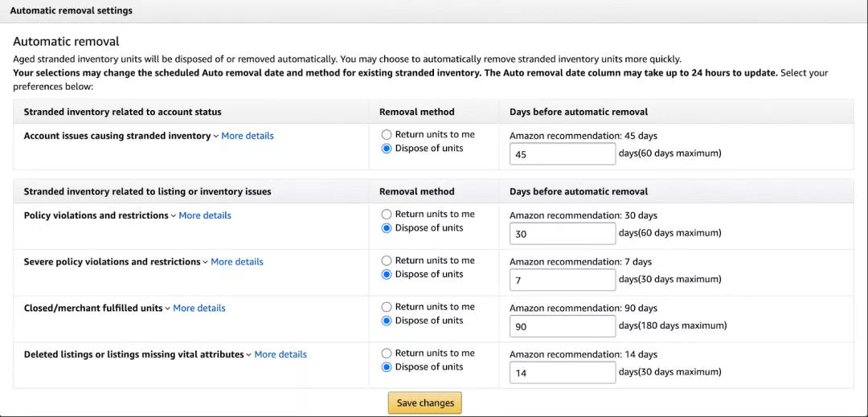Select Return units to me for Account issues
Image resolution: width=868 pixels, height=417 pixels.
[x=387, y=135]
